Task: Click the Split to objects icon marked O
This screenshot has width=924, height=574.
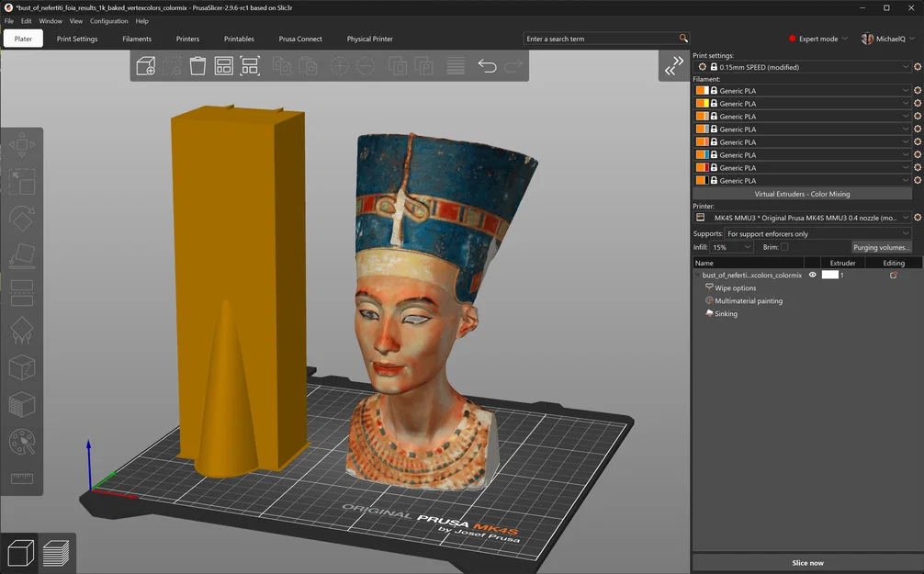Action: 397,65
